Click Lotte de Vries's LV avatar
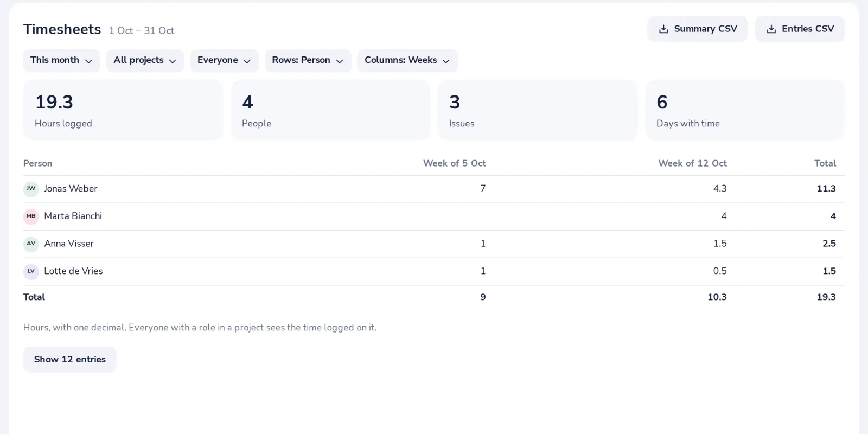 [31, 271]
